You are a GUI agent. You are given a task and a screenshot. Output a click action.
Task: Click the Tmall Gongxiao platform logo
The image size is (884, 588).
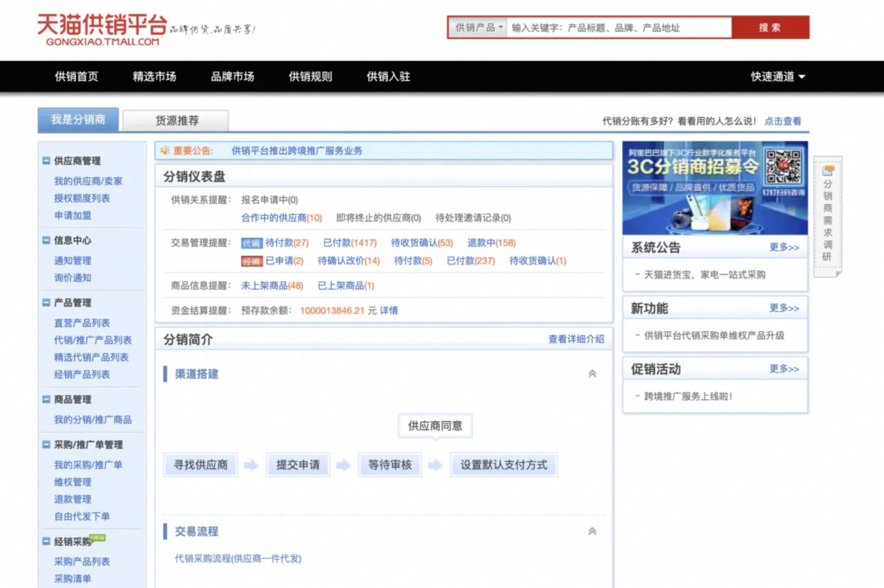(103, 29)
